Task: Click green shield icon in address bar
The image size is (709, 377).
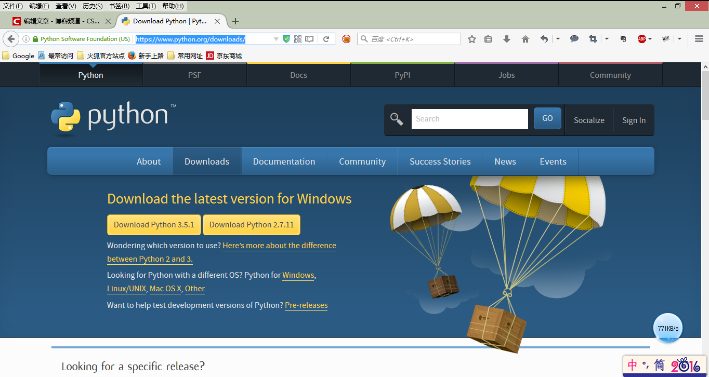Action: tap(286, 39)
